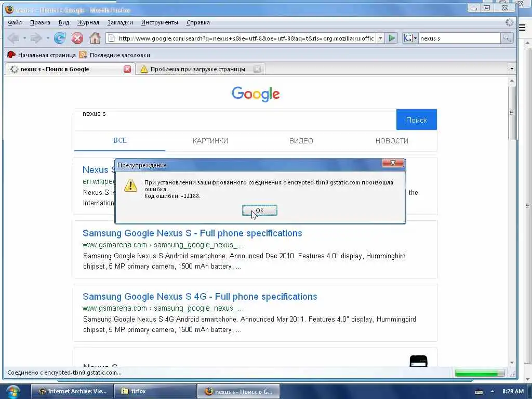Switch to 'Проблема при загрузке страницы' tab
The width and height of the screenshot is (532, 399).
197,69
